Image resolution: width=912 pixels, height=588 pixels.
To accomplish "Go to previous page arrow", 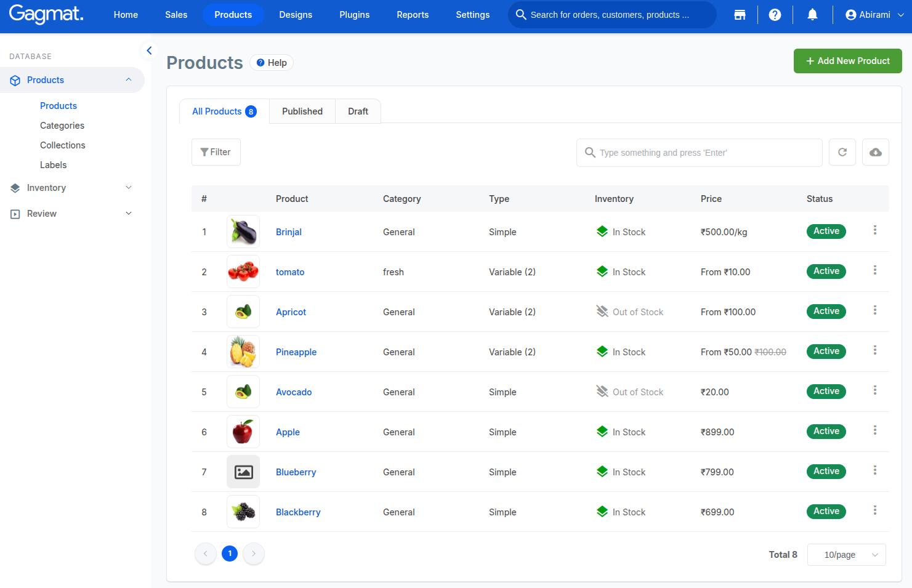I will tap(206, 554).
